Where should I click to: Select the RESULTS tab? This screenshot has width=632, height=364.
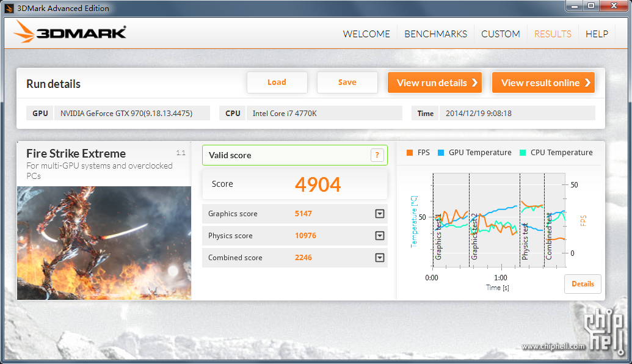coord(553,34)
